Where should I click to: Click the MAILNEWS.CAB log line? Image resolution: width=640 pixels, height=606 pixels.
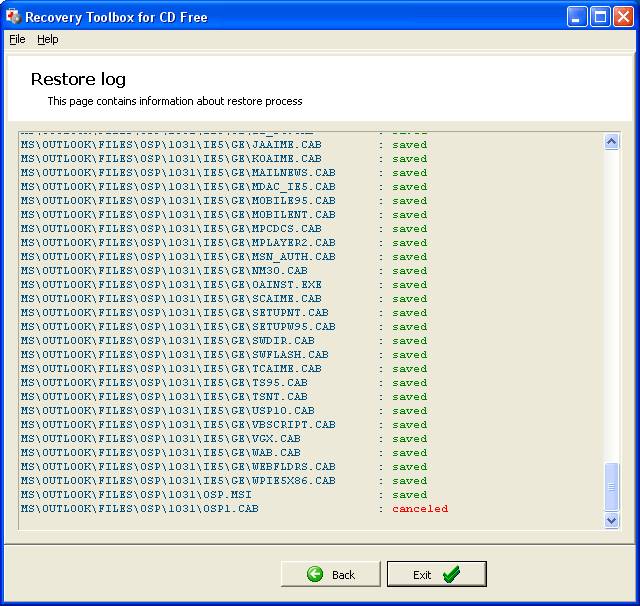[178, 173]
